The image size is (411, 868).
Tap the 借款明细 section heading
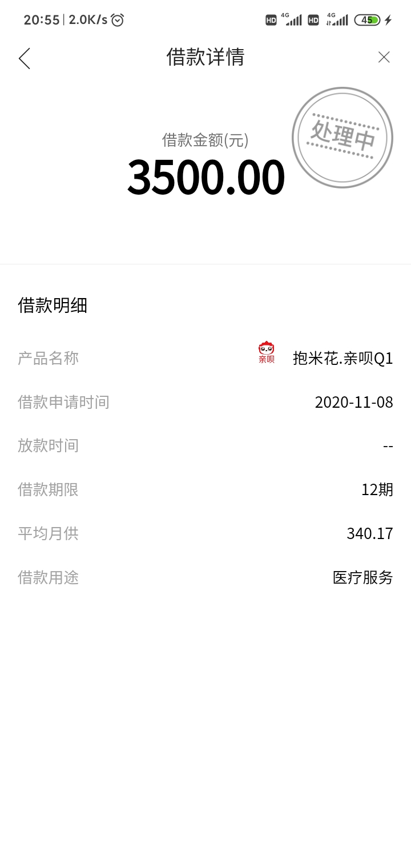53,305
